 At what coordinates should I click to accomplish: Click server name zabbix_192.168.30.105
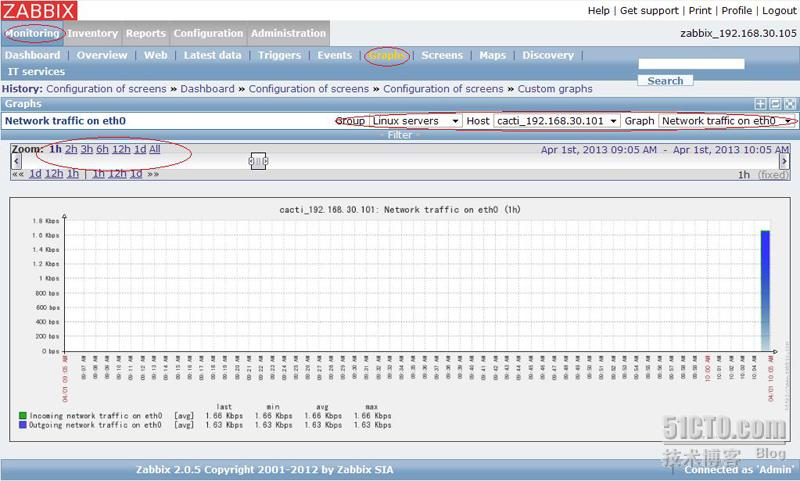pos(738,33)
